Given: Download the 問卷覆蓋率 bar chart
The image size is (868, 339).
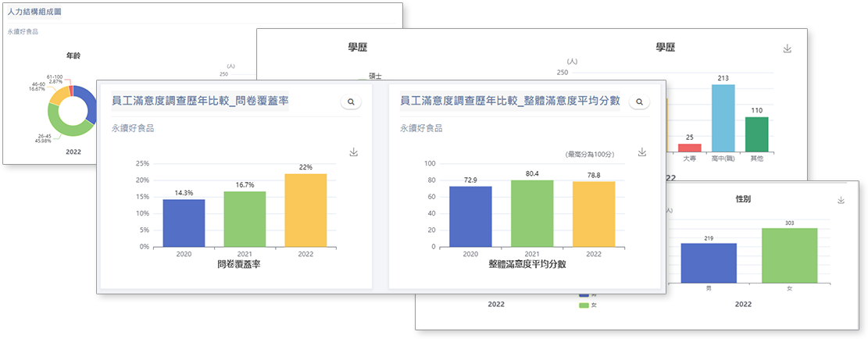Looking at the screenshot, I should (x=353, y=152).
